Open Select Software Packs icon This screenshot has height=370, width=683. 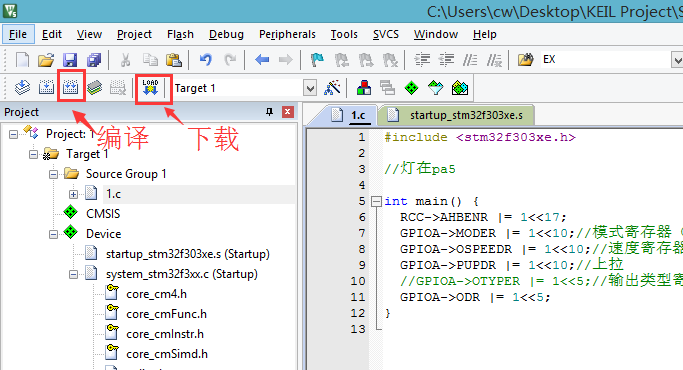pyautogui.click(x=436, y=88)
